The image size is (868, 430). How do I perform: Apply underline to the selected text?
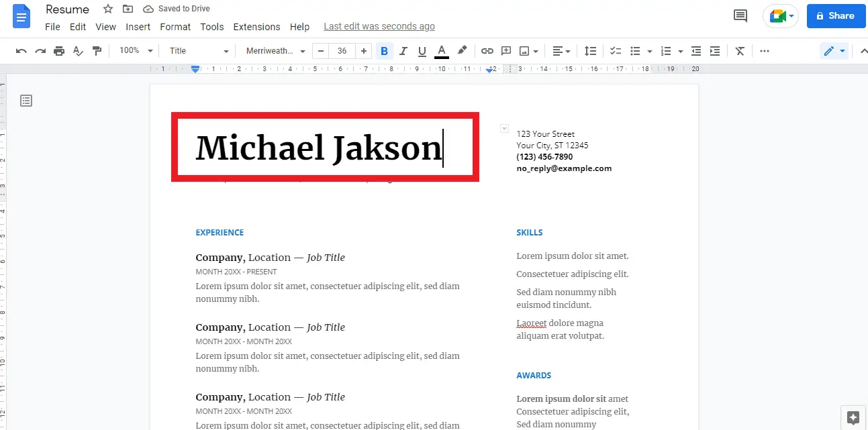[x=422, y=50]
